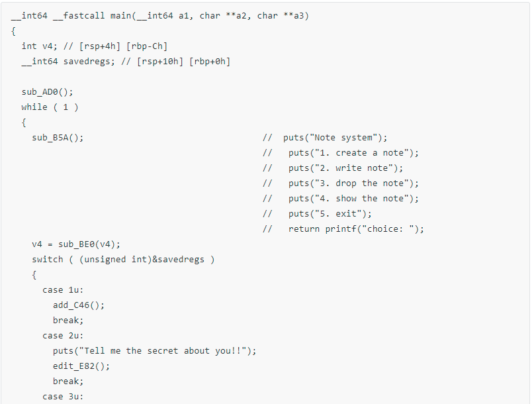
Task: Click the sub_B5A() function call
Action: [x=58, y=138]
